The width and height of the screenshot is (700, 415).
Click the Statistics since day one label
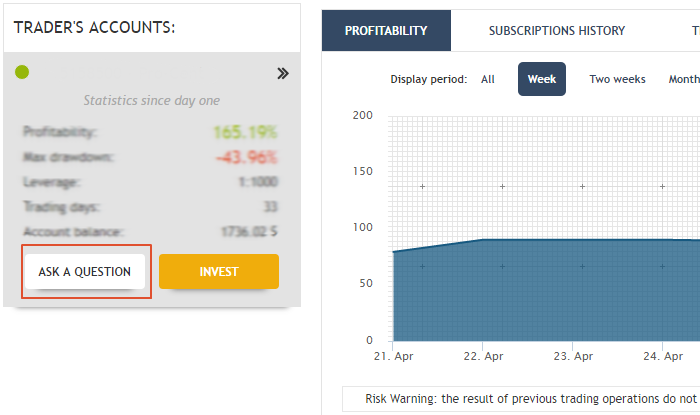pyautogui.click(x=152, y=100)
